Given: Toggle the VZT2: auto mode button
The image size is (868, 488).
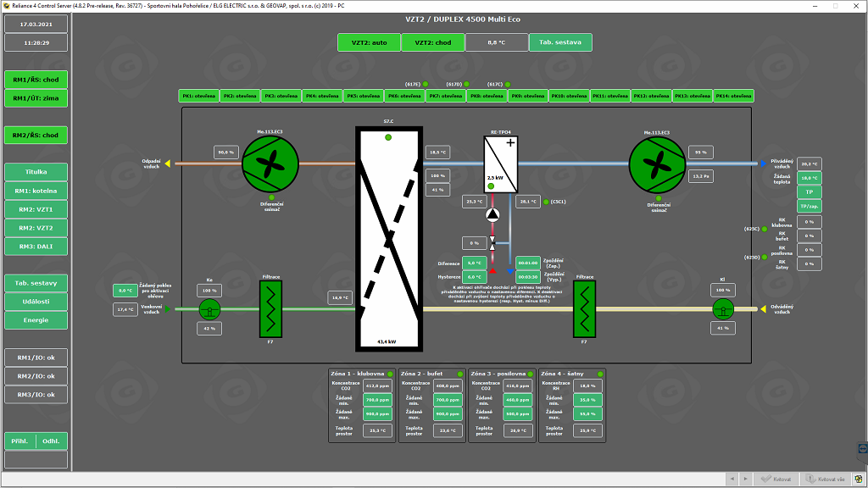Looking at the screenshot, I should point(369,42).
